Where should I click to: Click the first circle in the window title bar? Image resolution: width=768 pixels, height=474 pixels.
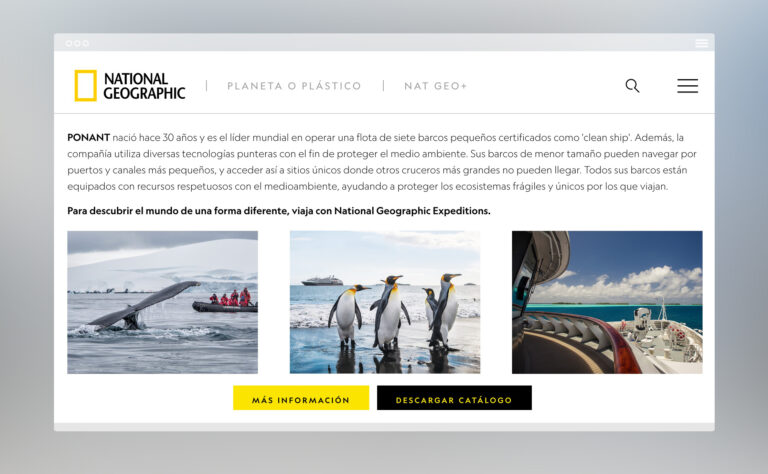coord(69,43)
